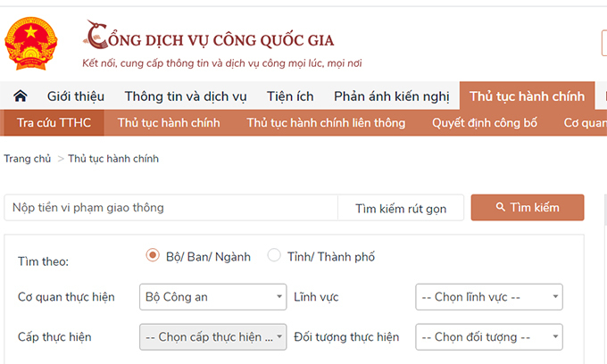Viewport: 607px width, 364px height.
Task: Go to the Tiện ích menu
Action: pos(290,96)
